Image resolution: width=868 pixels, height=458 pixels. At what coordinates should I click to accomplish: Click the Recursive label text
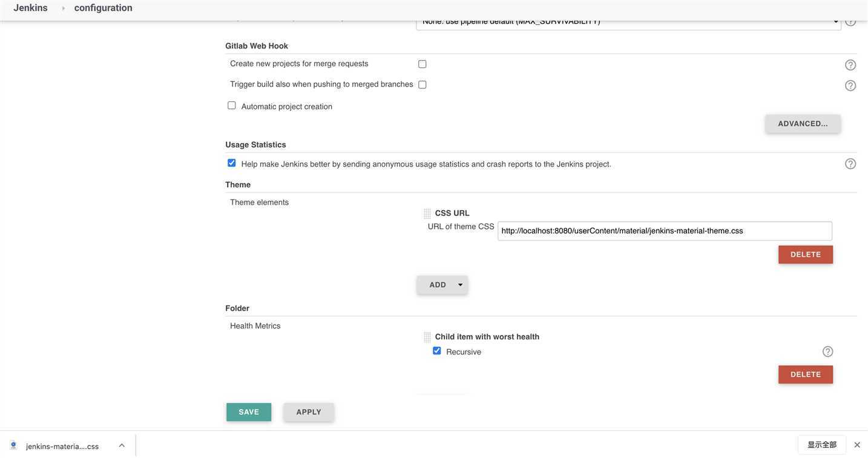coord(464,352)
